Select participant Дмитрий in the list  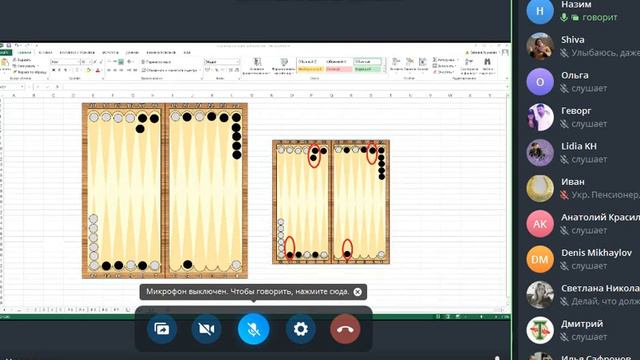pyautogui.click(x=579, y=330)
